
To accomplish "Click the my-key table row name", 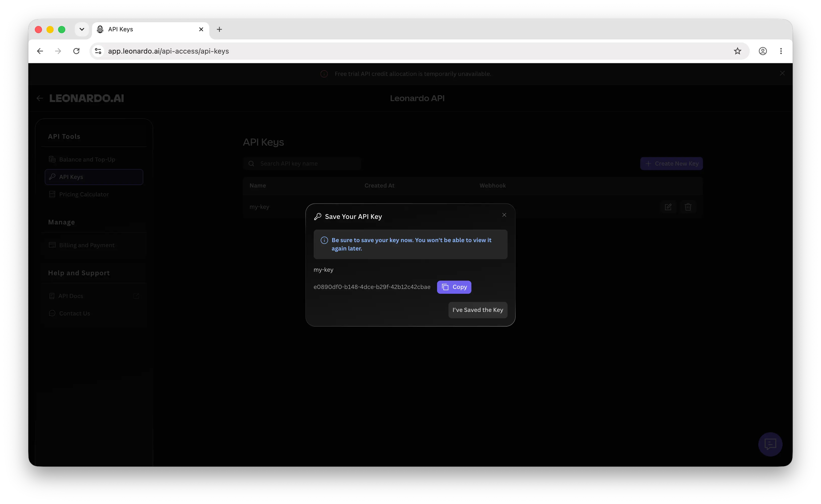I will [259, 207].
